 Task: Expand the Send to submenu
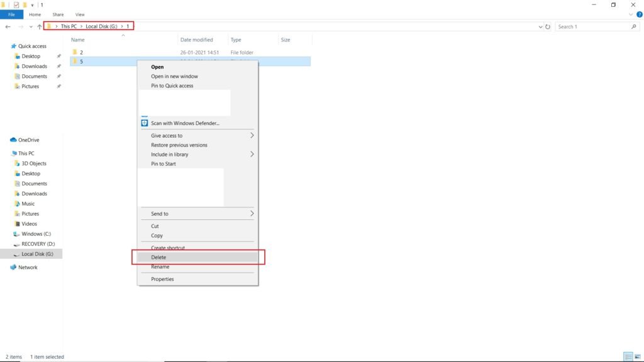(x=197, y=214)
